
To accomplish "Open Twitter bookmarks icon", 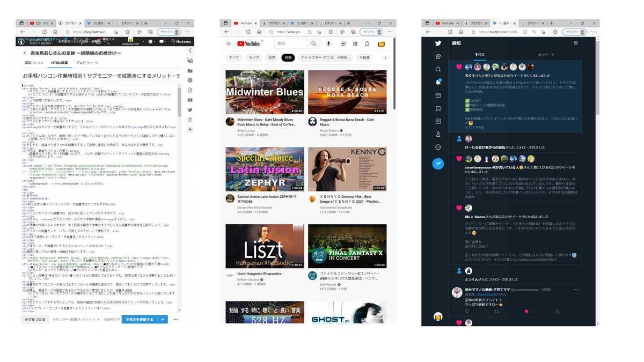I will [438, 108].
